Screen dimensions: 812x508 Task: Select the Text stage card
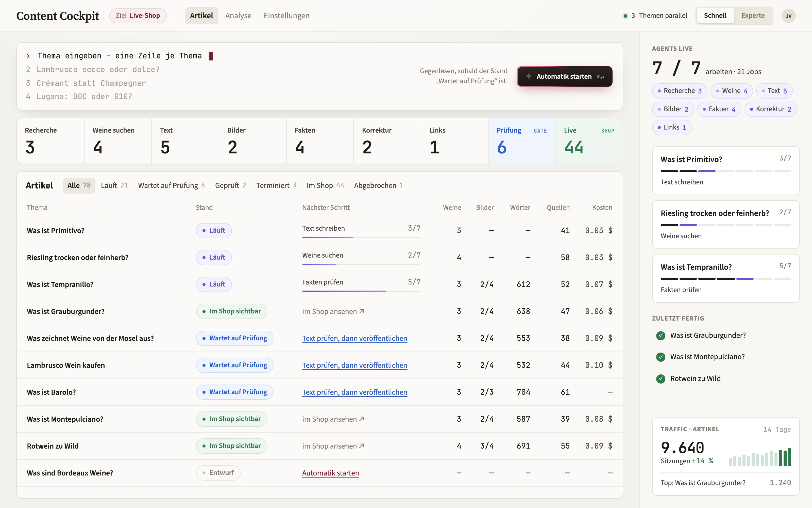point(185,141)
